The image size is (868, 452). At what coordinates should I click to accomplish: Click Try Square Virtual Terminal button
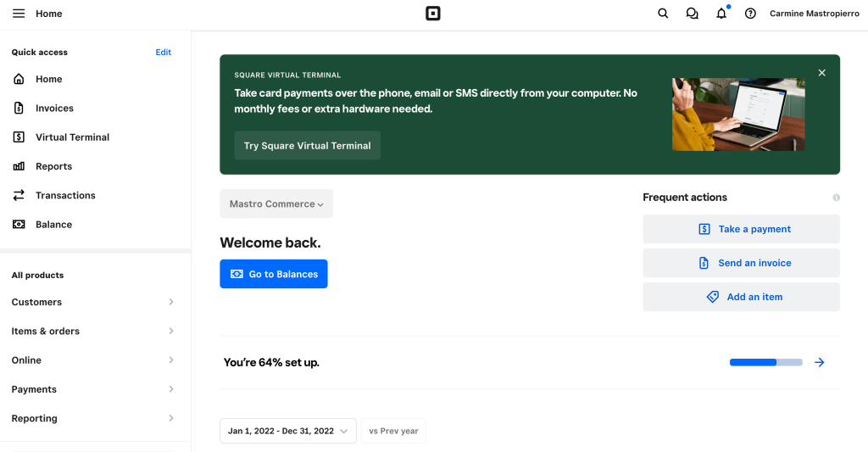click(307, 146)
